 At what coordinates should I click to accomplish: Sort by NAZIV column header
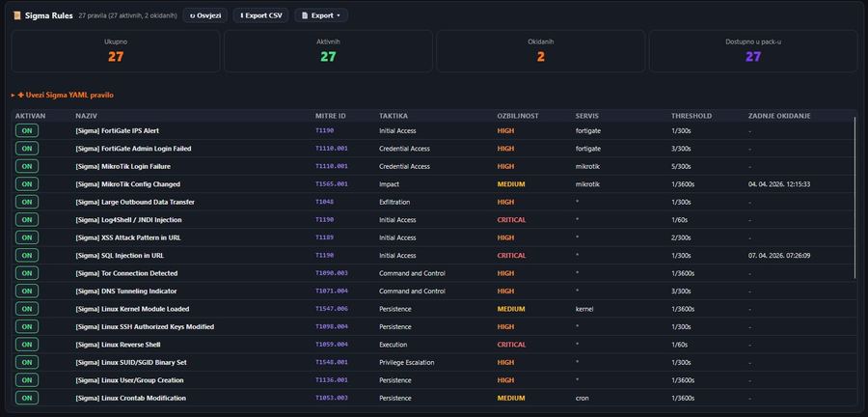(x=87, y=116)
